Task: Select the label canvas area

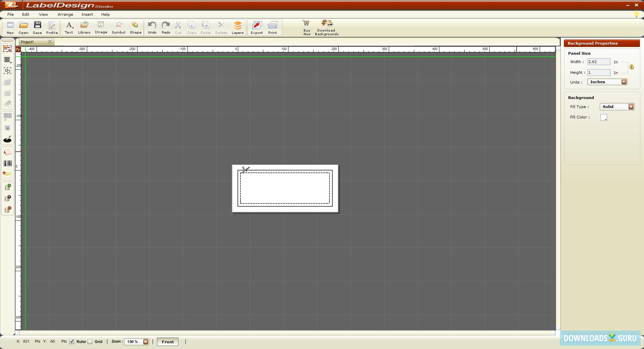Action: point(285,188)
